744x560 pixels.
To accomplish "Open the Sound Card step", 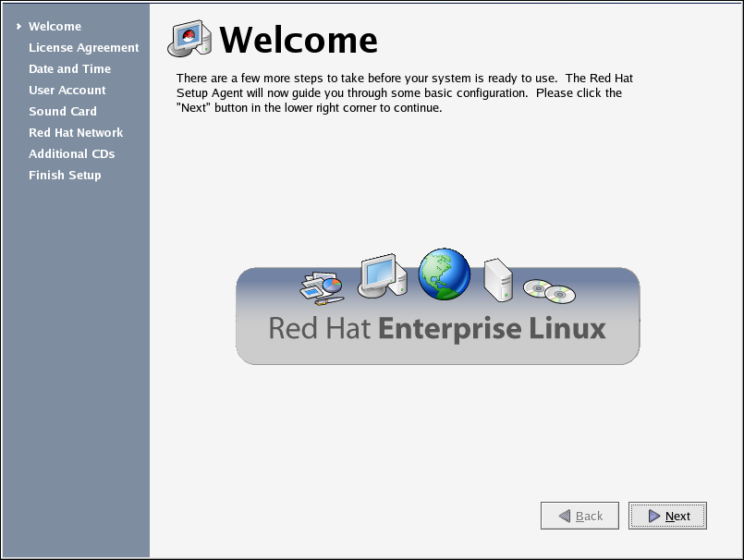I will [x=62, y=112].
